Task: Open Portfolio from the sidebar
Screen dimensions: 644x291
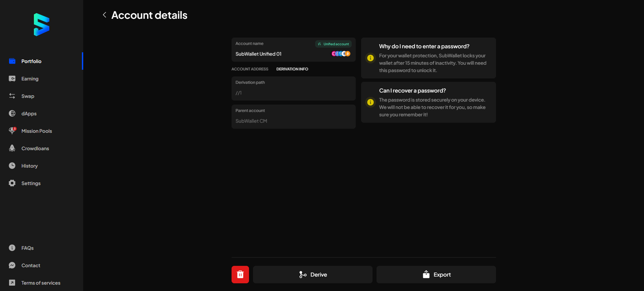Action: (x=31, y=61)
